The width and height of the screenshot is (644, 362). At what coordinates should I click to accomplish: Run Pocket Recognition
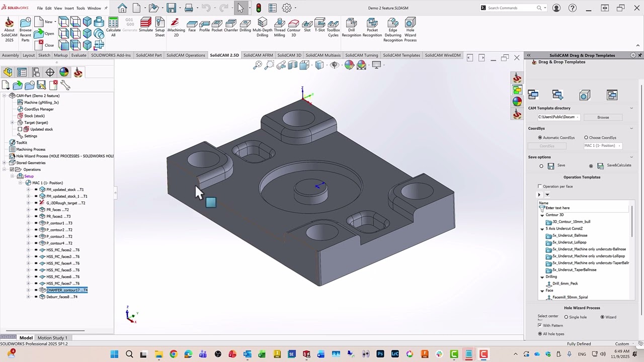pos(372,27)
